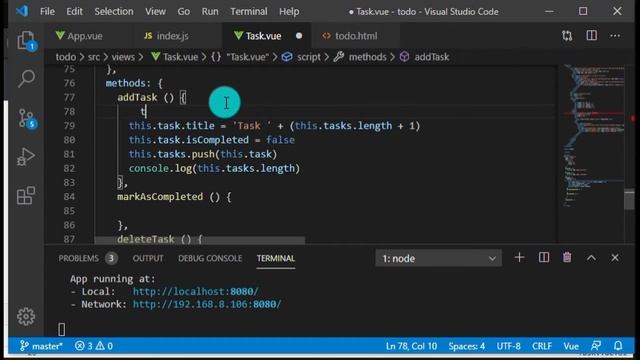Viewport: 640px width, 360px height.
Task: Close the terminal panel
Action: click(x=615, y=258)
